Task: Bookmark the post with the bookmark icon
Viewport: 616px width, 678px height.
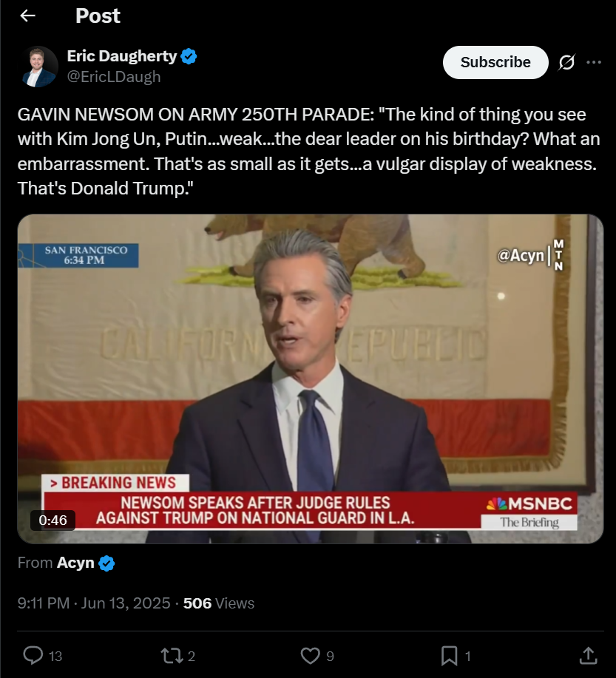Action: click(x=450, y=656)
